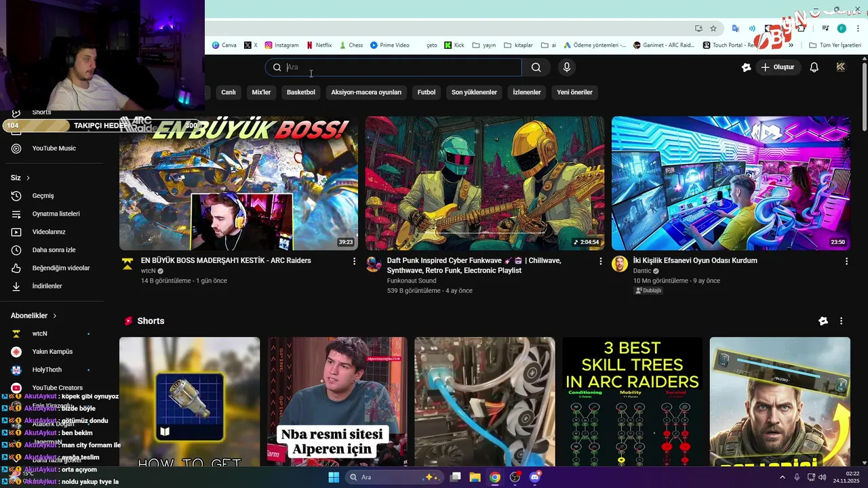Select the Mix'ler filter chip

pyautogui.click(x=261, y=92)
